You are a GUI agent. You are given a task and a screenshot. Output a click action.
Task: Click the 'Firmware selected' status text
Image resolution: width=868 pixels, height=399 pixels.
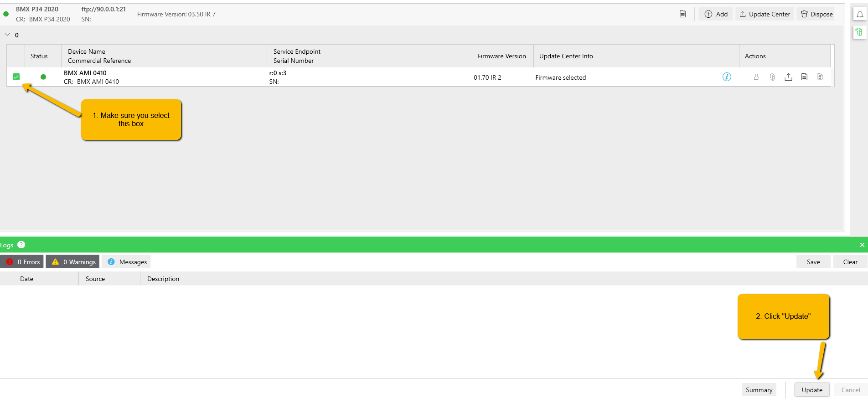(561, 77)
